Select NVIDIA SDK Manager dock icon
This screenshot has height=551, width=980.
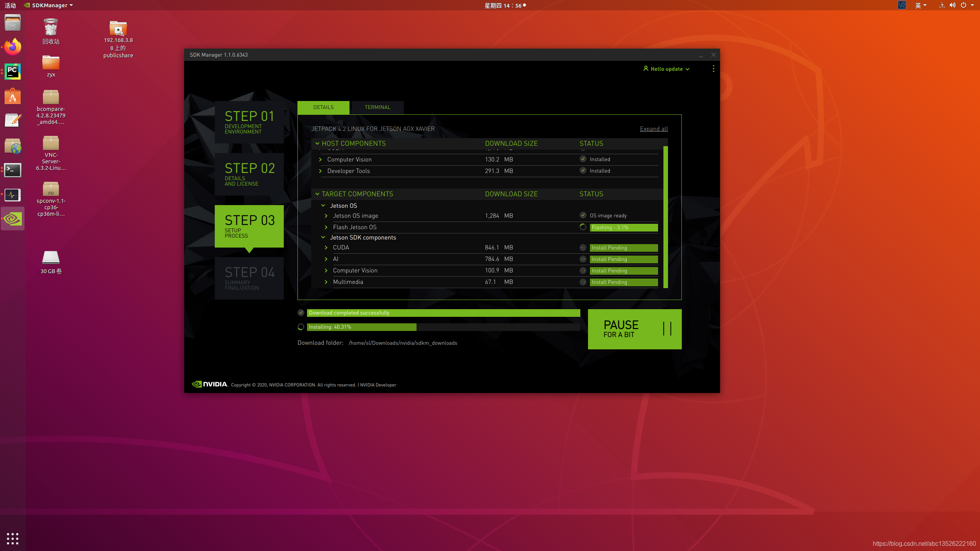pyautogui.click(x=13, y=219)
